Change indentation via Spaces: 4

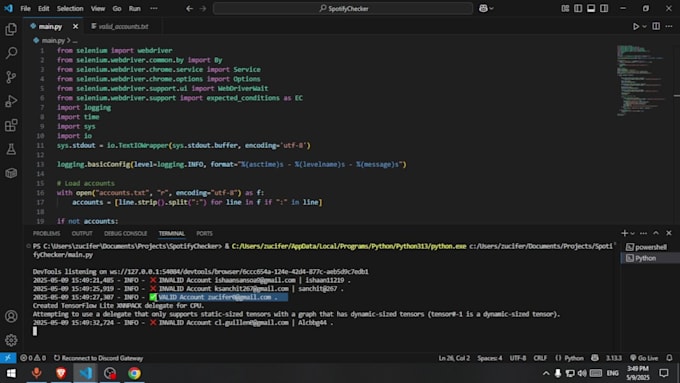point(490,358)
